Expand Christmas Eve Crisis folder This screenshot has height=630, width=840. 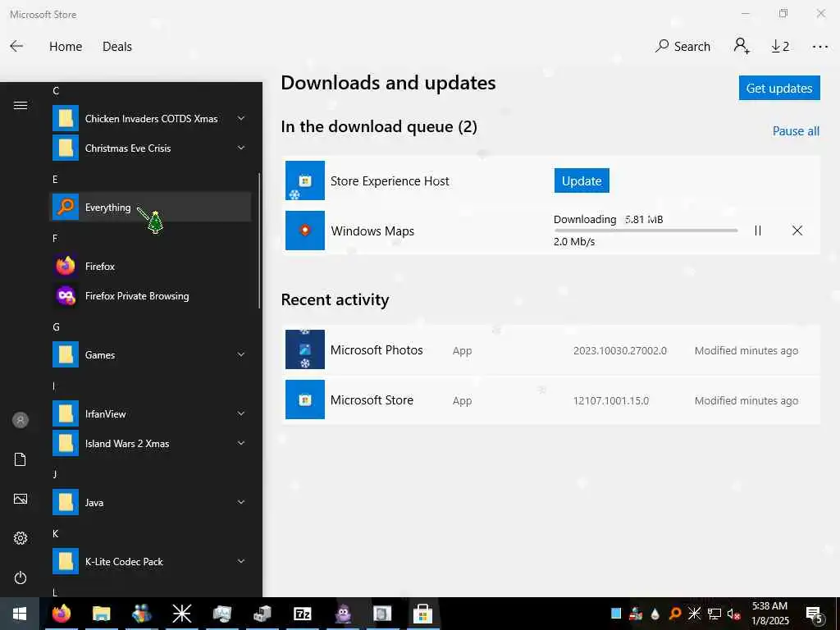tap(150, 148)
